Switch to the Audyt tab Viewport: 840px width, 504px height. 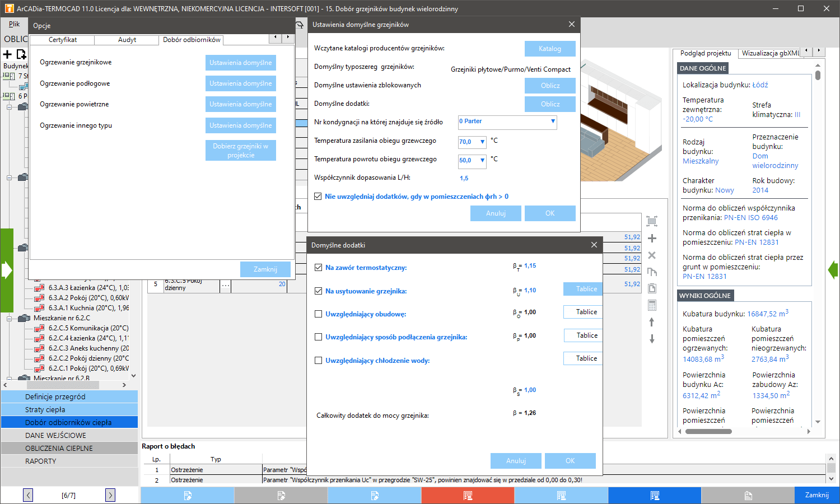(x=127, y=40)
